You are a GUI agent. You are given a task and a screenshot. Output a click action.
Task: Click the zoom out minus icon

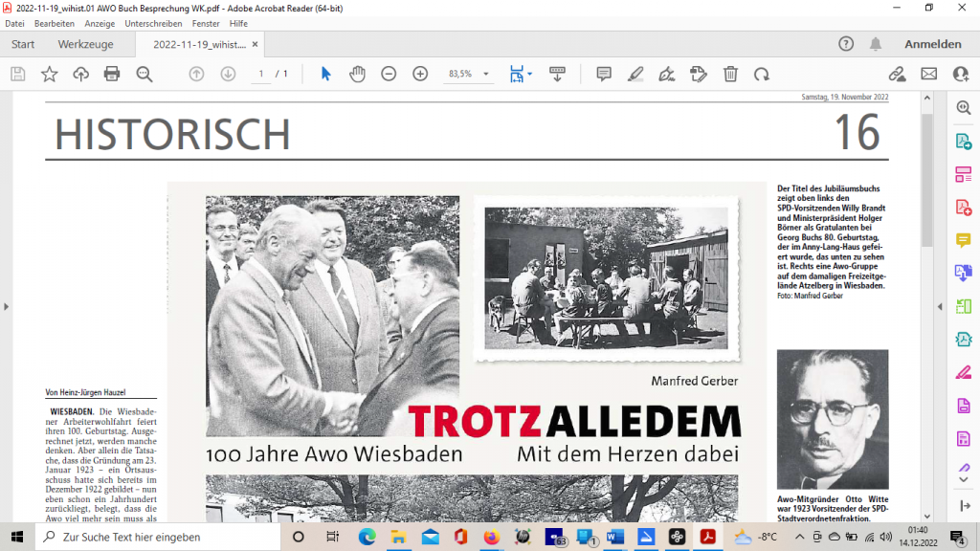(389, 74)
